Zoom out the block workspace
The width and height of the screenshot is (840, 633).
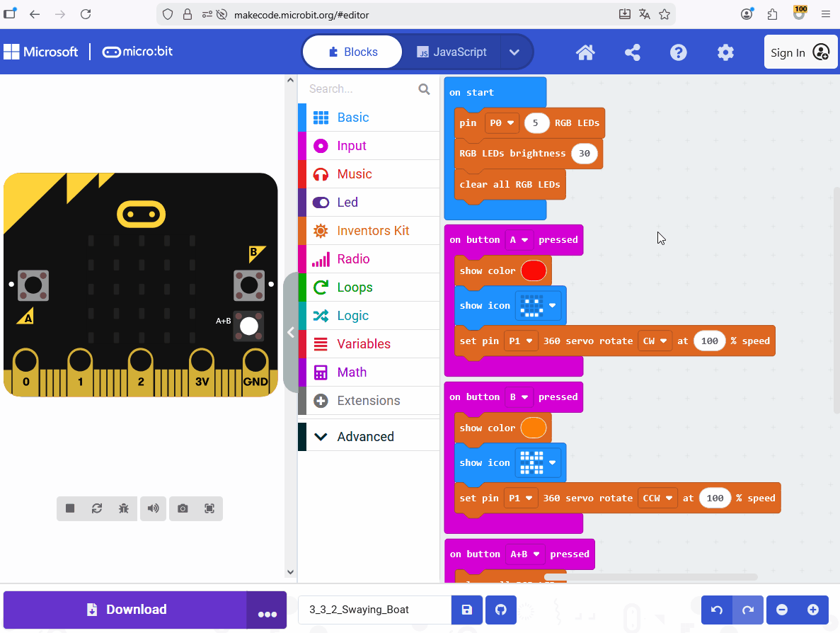[x=781, y=610]
